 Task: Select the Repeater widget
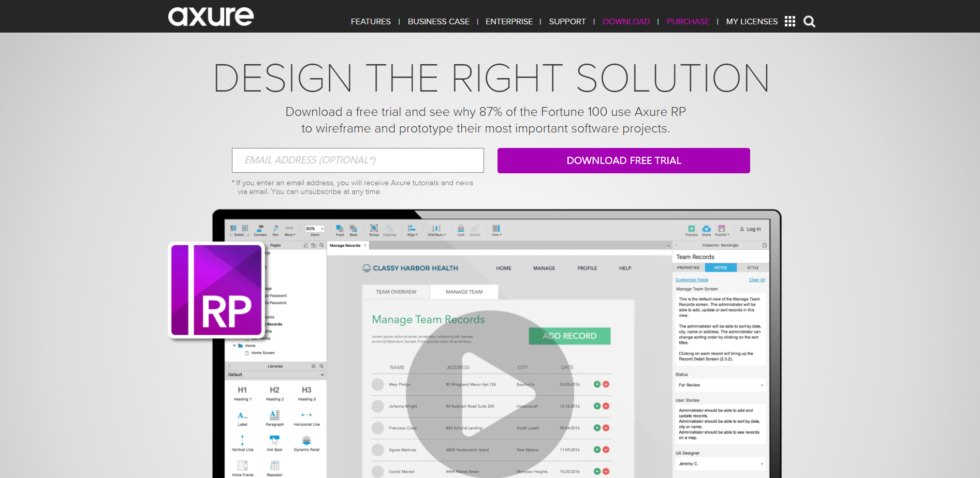274,469
